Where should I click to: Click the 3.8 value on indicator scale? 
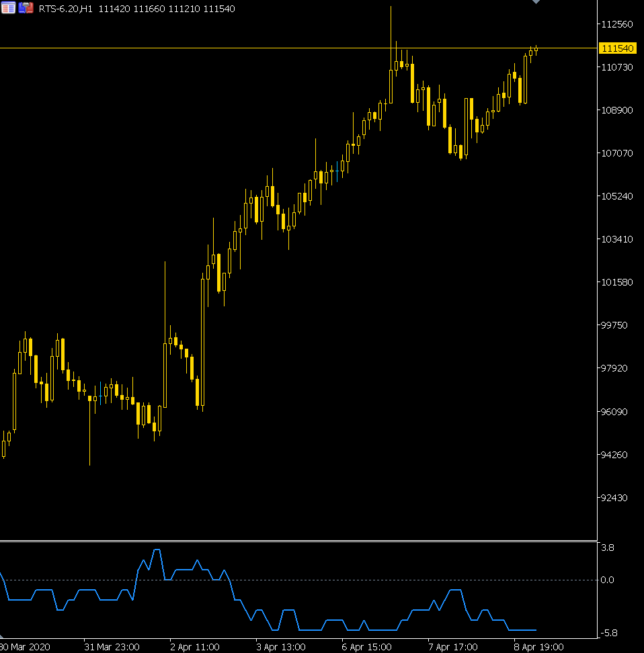pos(608,548)
